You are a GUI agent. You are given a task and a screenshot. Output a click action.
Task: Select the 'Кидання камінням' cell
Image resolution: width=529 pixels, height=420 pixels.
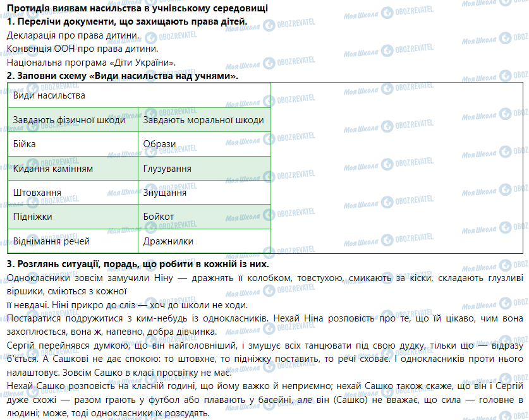[53, 169]
